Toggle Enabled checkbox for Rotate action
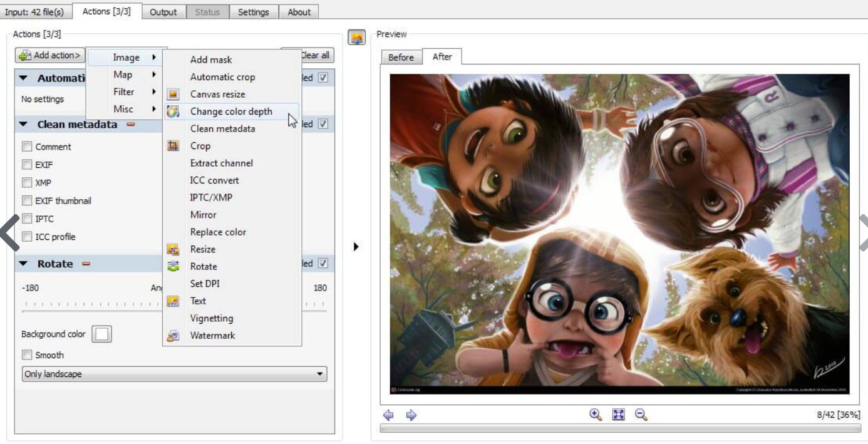The width and height of the screenshot is (868, 444). pyautogui.click(x=323, y=264)
